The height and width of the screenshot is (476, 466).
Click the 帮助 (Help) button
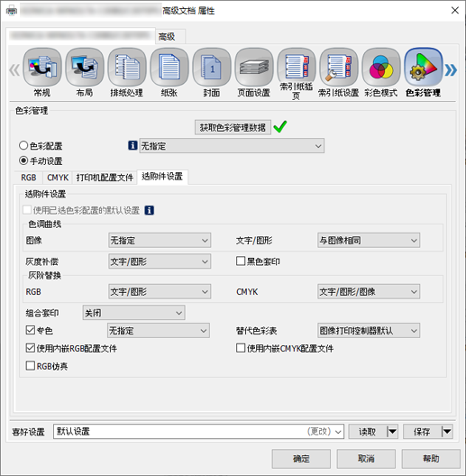[431, 458]
